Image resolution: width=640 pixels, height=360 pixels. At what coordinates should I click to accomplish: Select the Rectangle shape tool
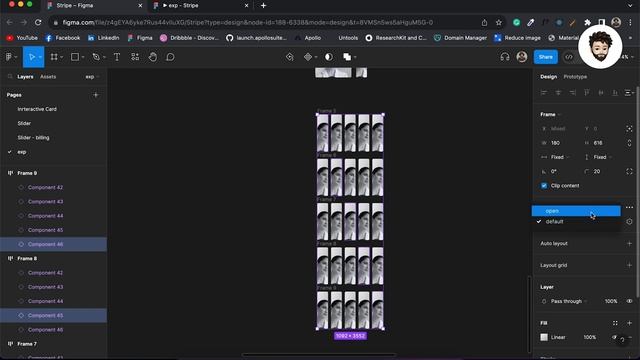tap(75, 57)
